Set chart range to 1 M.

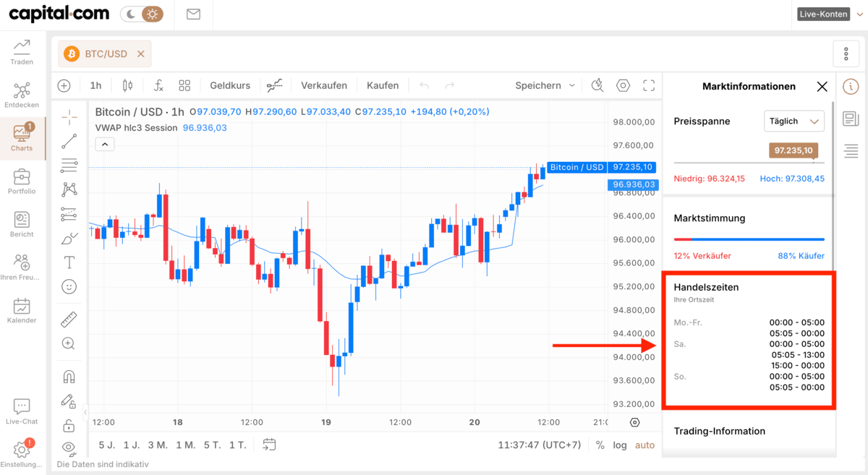[x=185, y=445]
